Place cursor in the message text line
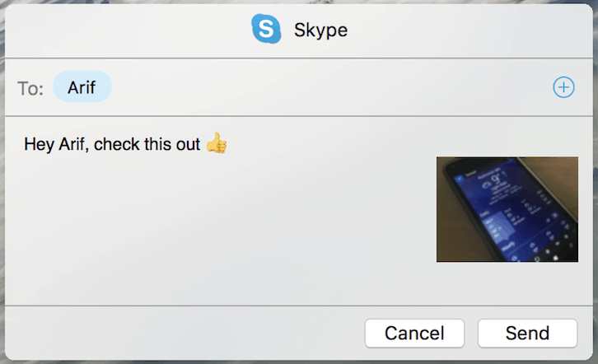598x364 pixels. coord(126,144)
